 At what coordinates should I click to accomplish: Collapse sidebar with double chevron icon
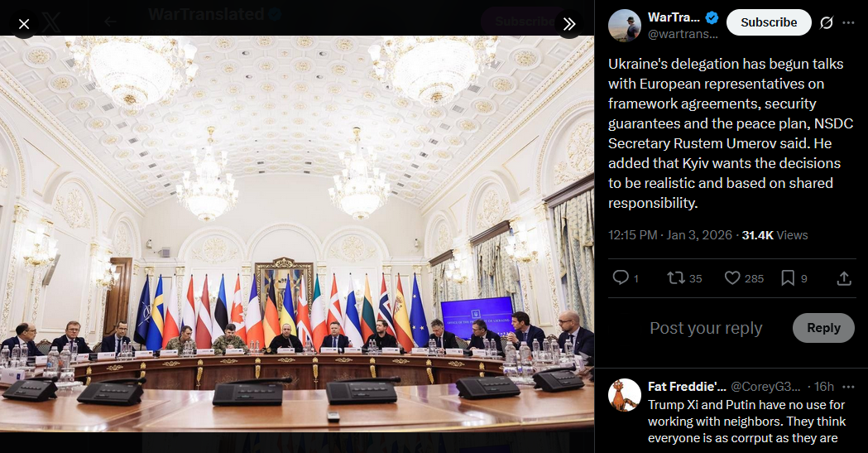click(x=569, y=24)
